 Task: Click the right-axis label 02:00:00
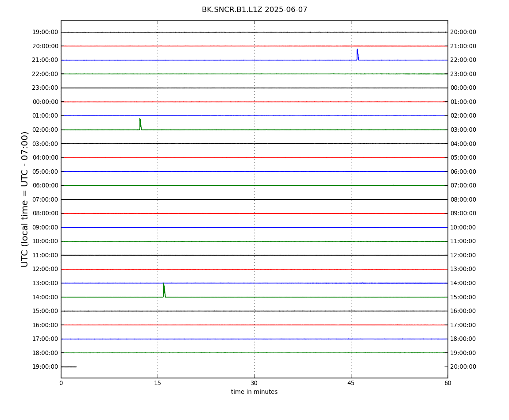[x=463, y=116]
